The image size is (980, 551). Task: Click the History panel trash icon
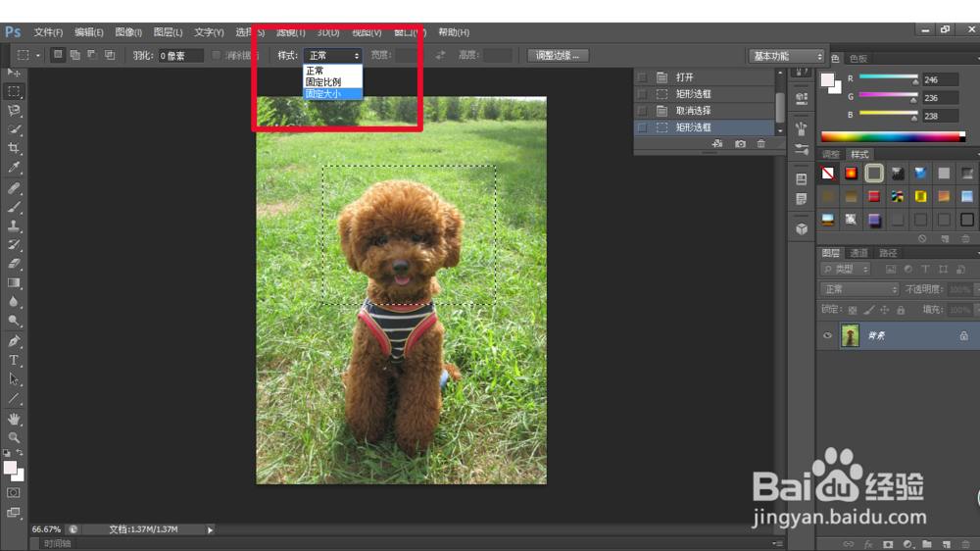point(760,144)
